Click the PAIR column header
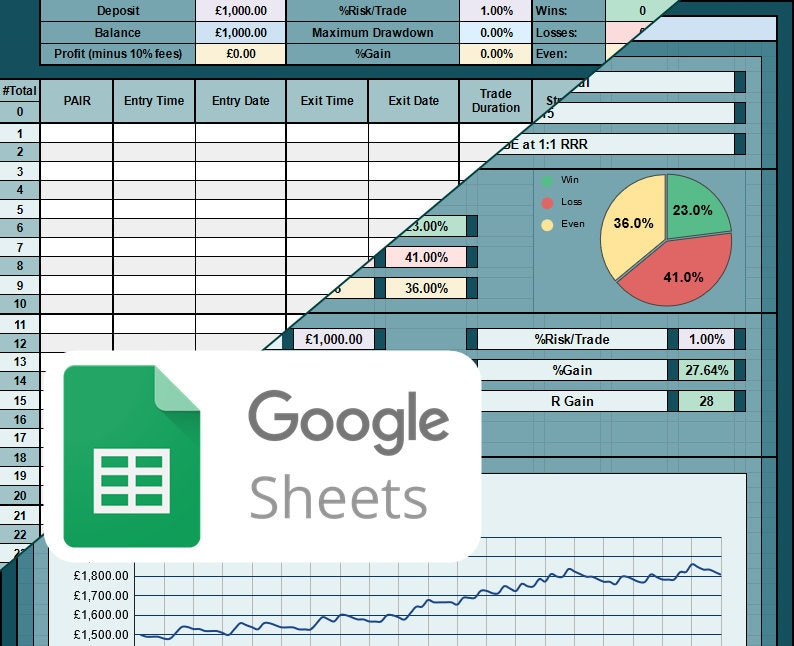The height and width of the screenshot is (646, 794). [x=77, y=101]
